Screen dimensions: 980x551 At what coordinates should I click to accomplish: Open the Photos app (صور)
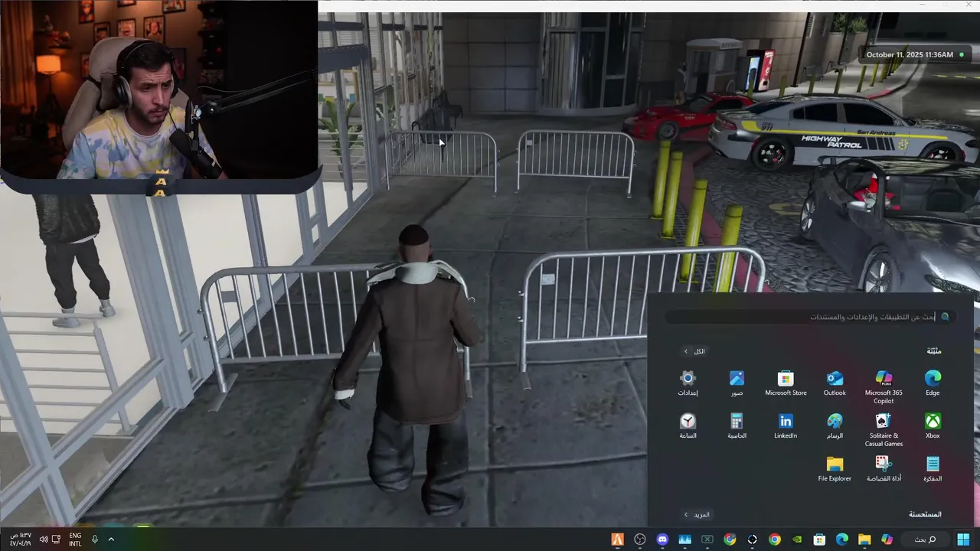pyautogui.click(x=737, y=383)
